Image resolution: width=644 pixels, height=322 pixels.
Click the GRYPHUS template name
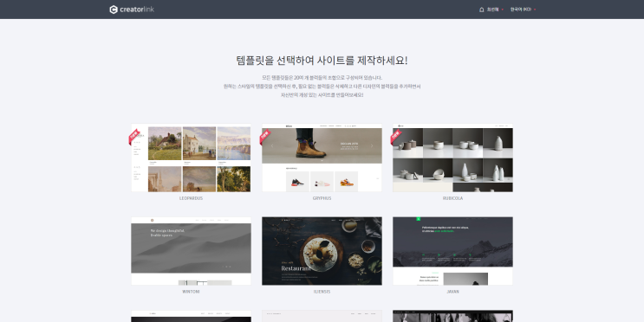[322, 198]
